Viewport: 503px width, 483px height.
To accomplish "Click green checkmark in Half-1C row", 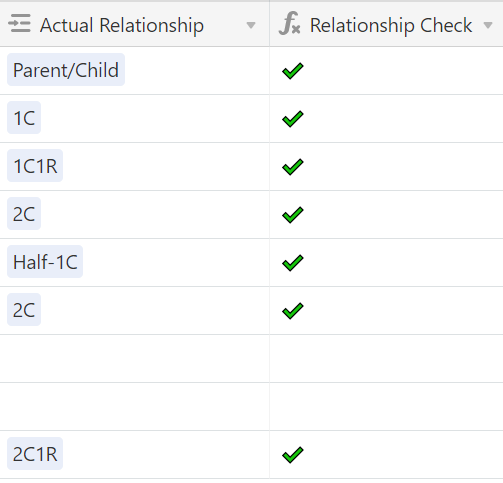I will click(293, 263).
